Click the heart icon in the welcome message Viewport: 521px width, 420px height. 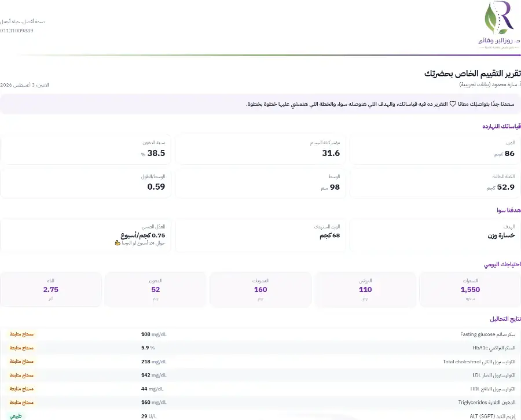(453, 104)
